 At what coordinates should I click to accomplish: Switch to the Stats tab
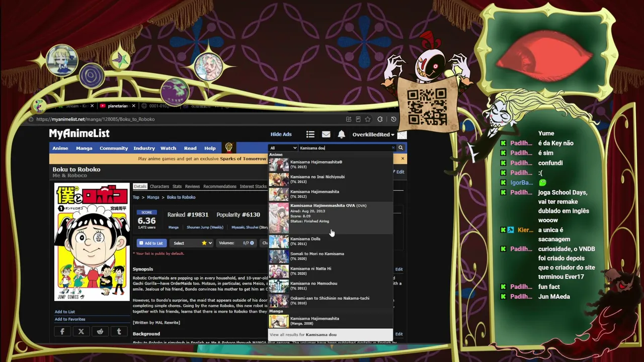(177, 187)
